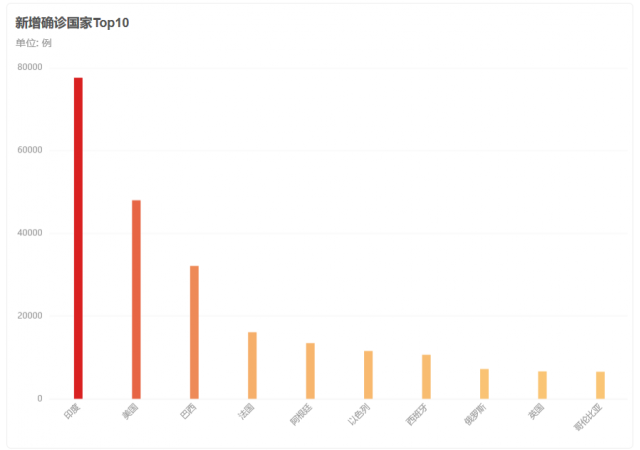Click the 以色列 x-axis label
640x450 pixels.
(x=359, y=414)
